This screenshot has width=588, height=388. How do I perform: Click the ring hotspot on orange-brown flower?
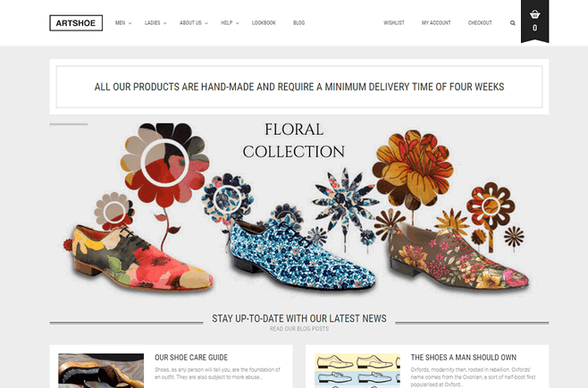pyautogui.click(x=491, y=206)
